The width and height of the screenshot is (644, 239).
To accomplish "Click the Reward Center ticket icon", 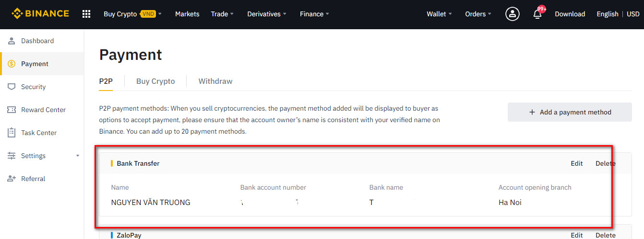I will [x=12, y=110].
